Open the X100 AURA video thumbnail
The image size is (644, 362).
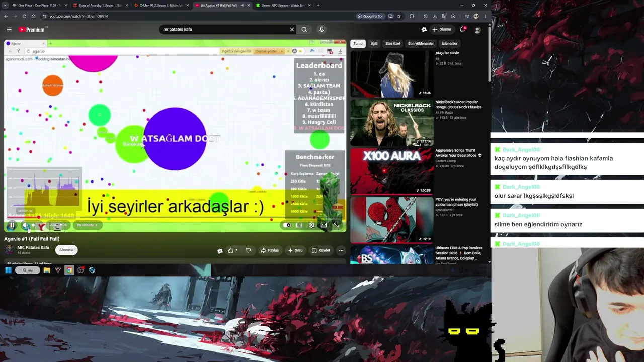(392, 171)
